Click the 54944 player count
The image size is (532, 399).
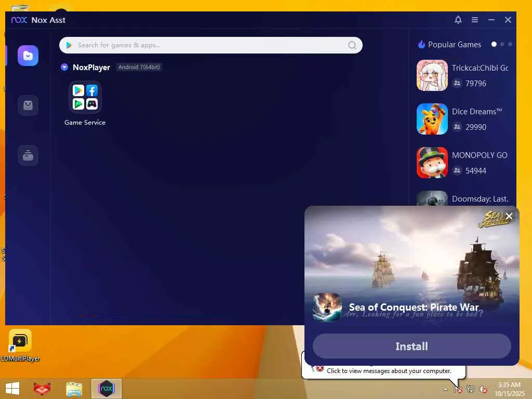(476, 170)
